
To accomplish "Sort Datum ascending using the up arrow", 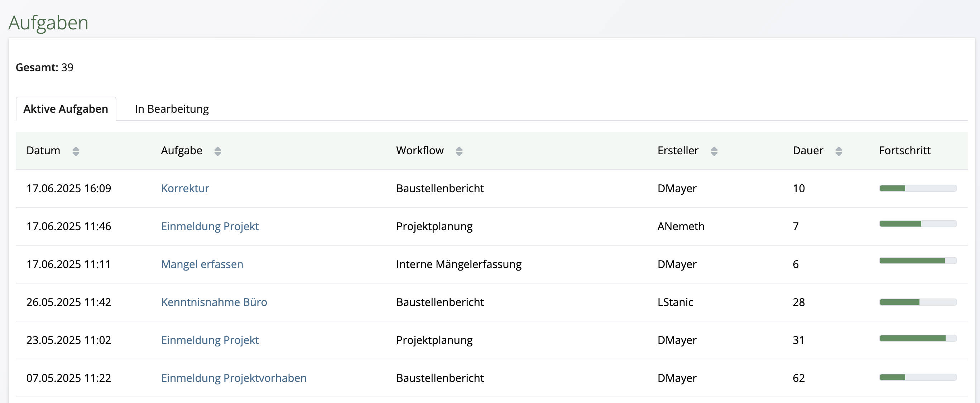I will click(76, 147).
